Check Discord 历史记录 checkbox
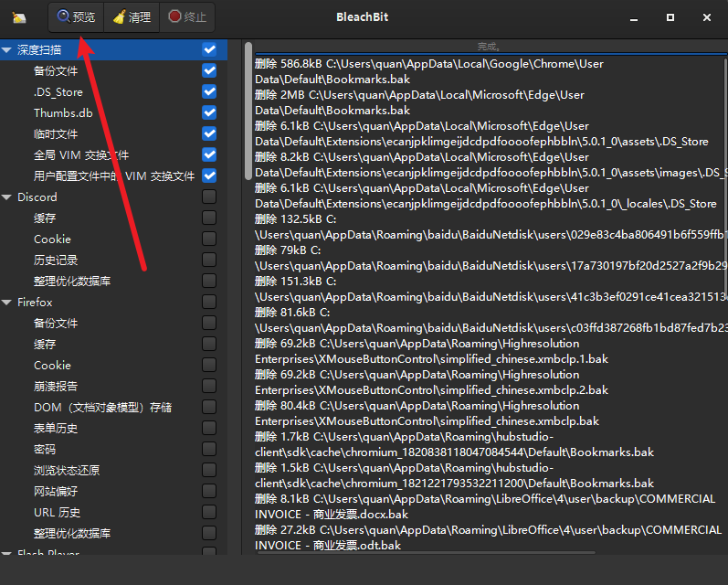 click(209, 260)
